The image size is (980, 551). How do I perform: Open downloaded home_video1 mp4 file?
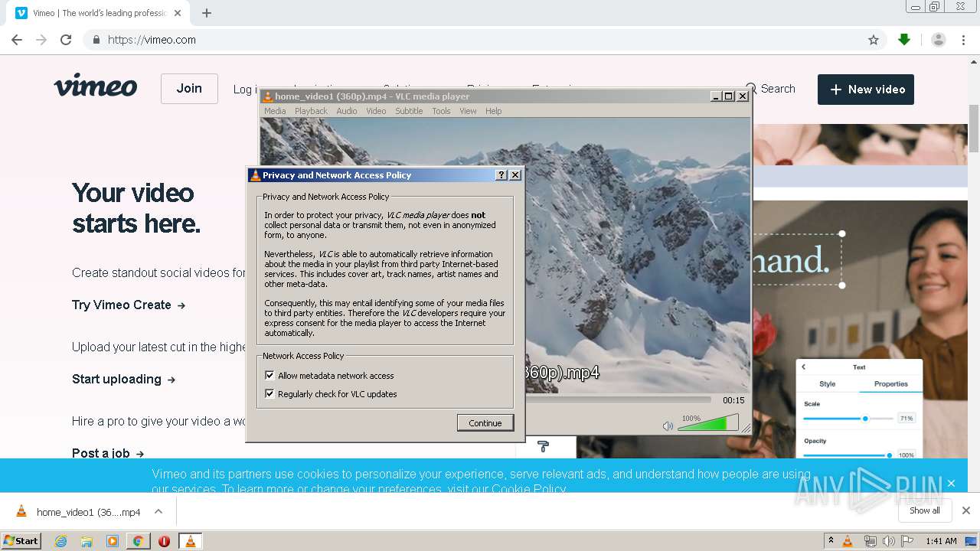coord(79,512)
